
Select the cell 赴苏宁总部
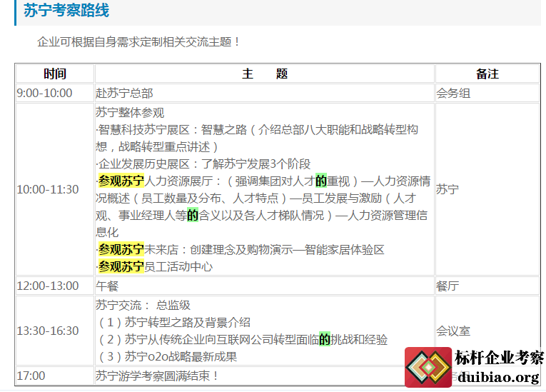pyautogui.click(x=265, y=93)
